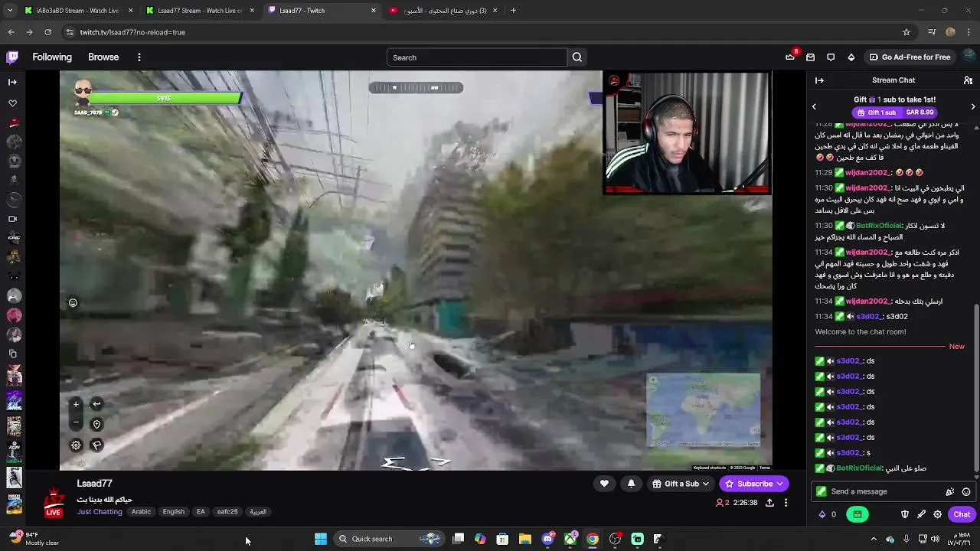This screenshot has width=980, height=551.
Task: Click the purple Chat send button
Action: [962, 514]
